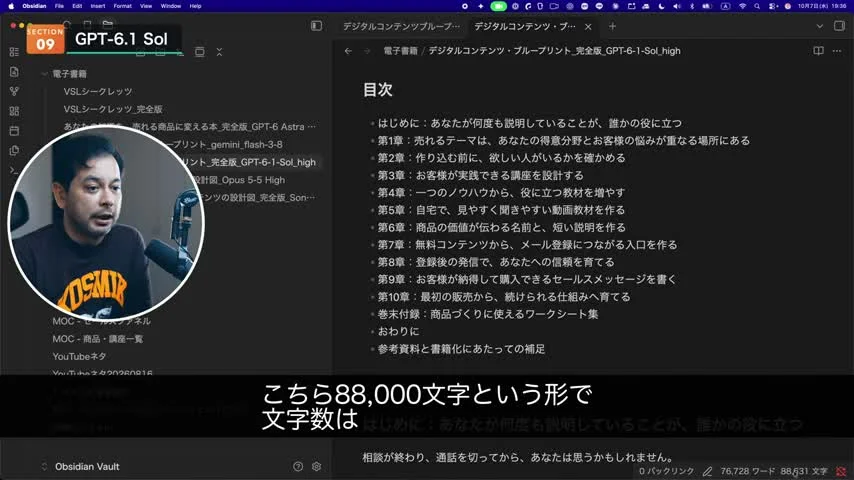Image resolution: width=854 pixels, height=480 pixels.
Task: Navigate forward with the right arrow
Action: (x=367, y=51)
